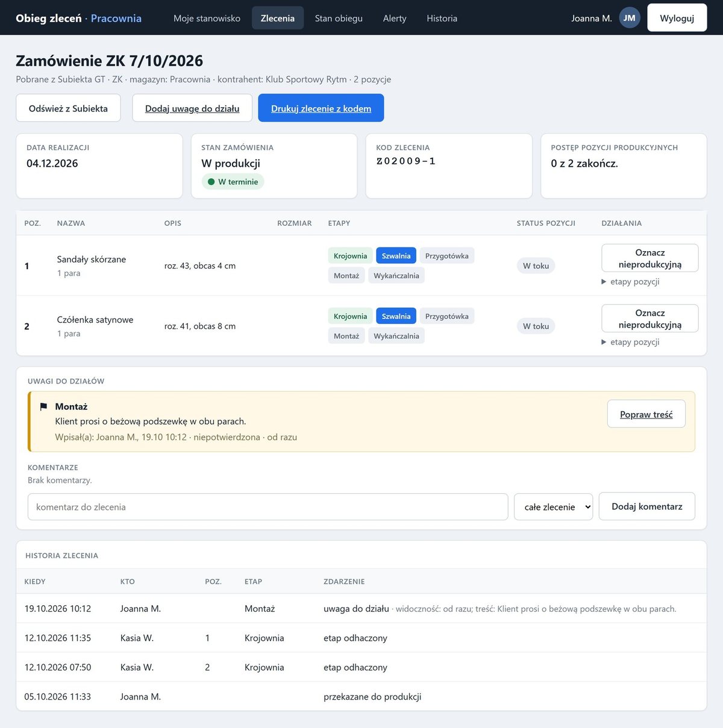Switch to the Zlecenia tab
The height and width of the screenshot is (728, 723).
(278, 18)
